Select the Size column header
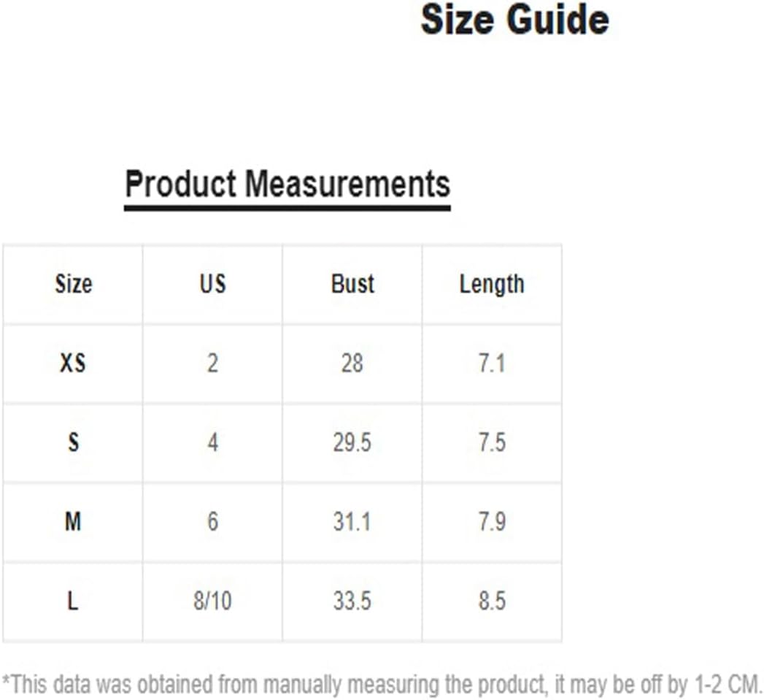Screen dimensions: 764x700 coord(73,283)
